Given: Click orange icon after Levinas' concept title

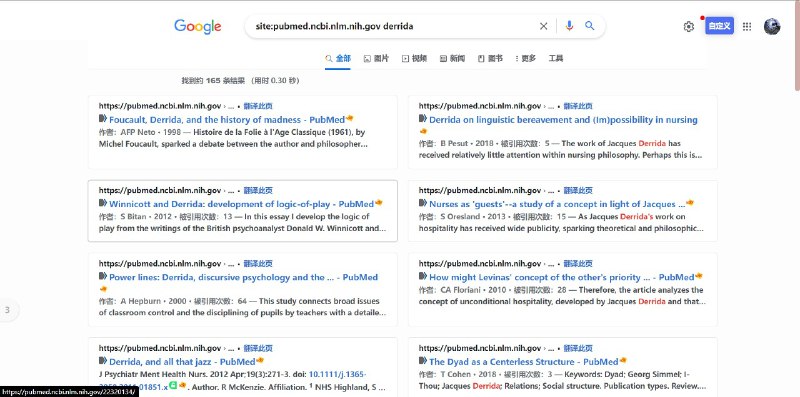Looking at the screenshot, I should [x=699, y=276].
